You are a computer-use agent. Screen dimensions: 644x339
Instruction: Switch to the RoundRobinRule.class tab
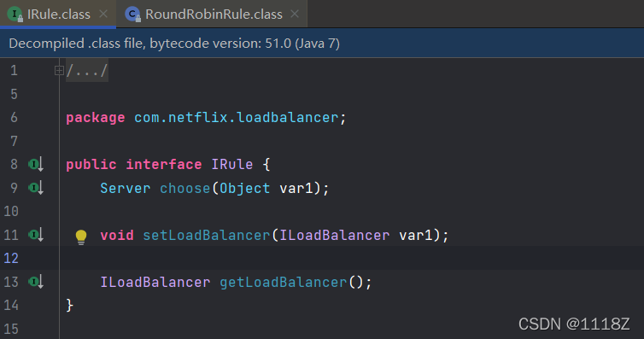[214, 15]
